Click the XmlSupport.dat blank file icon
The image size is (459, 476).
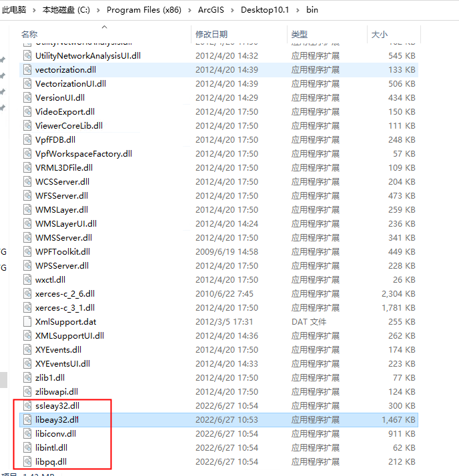point(27,321)
